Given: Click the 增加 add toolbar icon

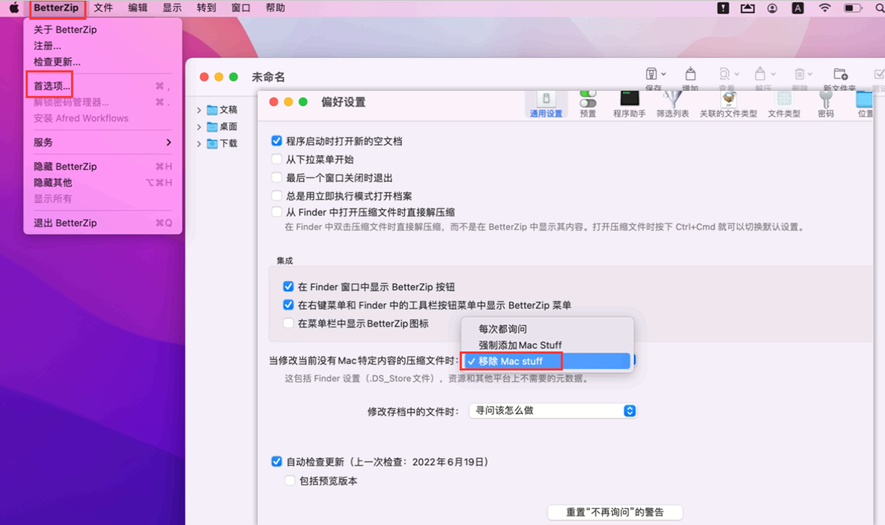Looking at the screenshot, I should tap(690, 77).
